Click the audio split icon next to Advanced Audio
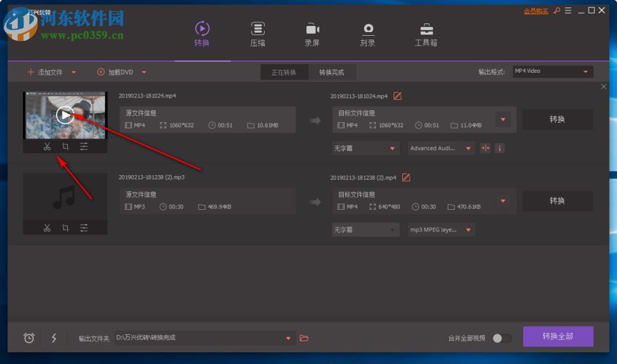 click(485, 148)
